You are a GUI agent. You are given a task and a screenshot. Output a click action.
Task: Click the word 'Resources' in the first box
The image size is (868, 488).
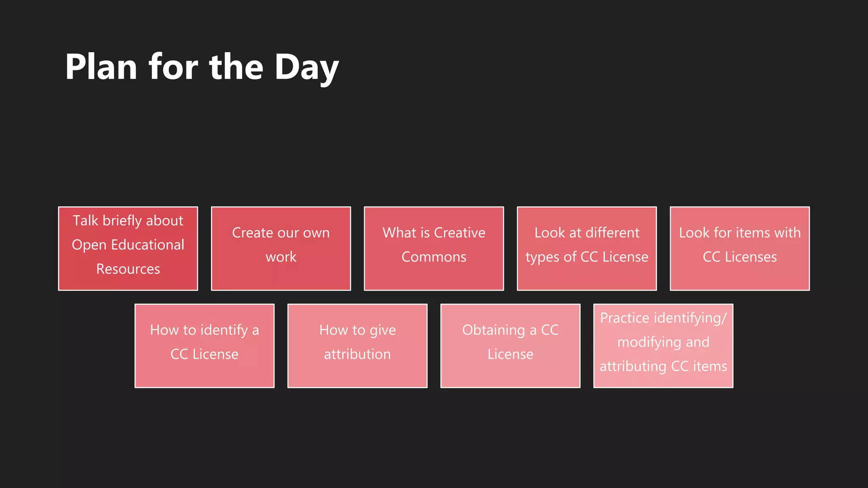point(128,269)
